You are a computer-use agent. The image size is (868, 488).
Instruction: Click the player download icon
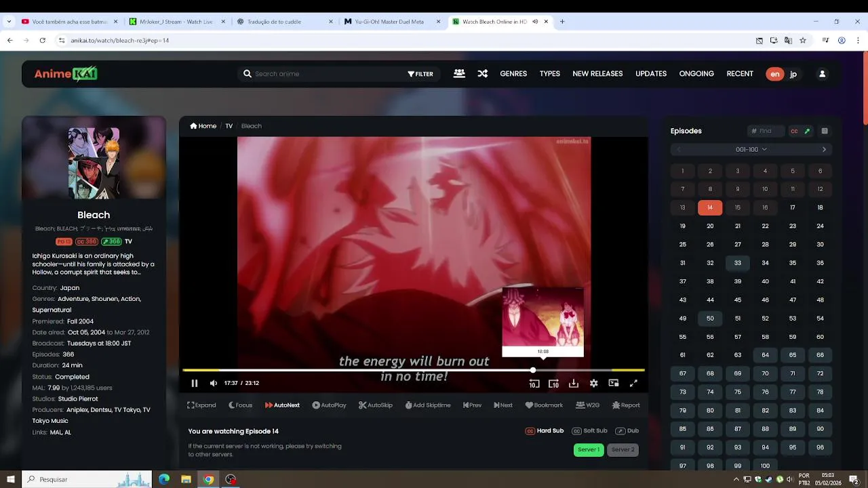pos(574,384)
